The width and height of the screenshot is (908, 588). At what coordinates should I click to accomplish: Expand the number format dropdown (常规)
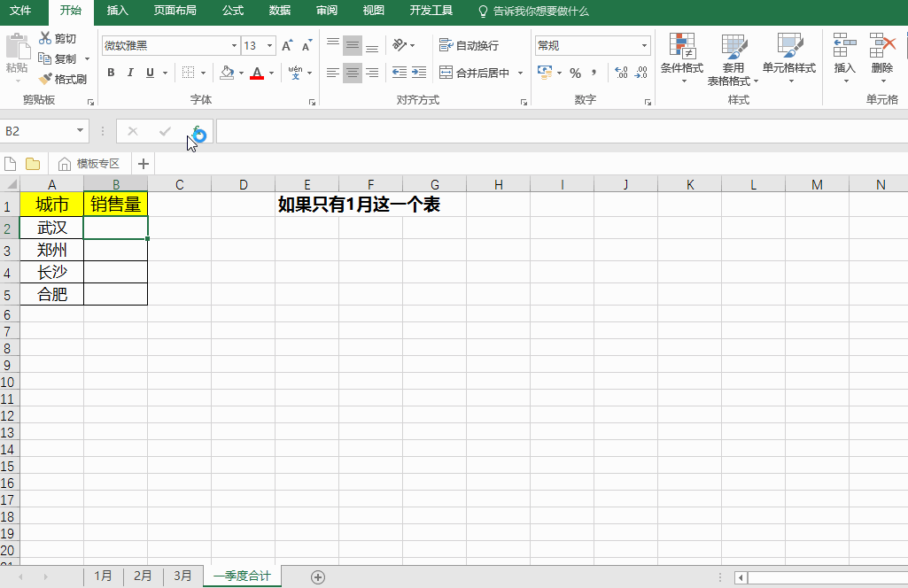[644, 46]
